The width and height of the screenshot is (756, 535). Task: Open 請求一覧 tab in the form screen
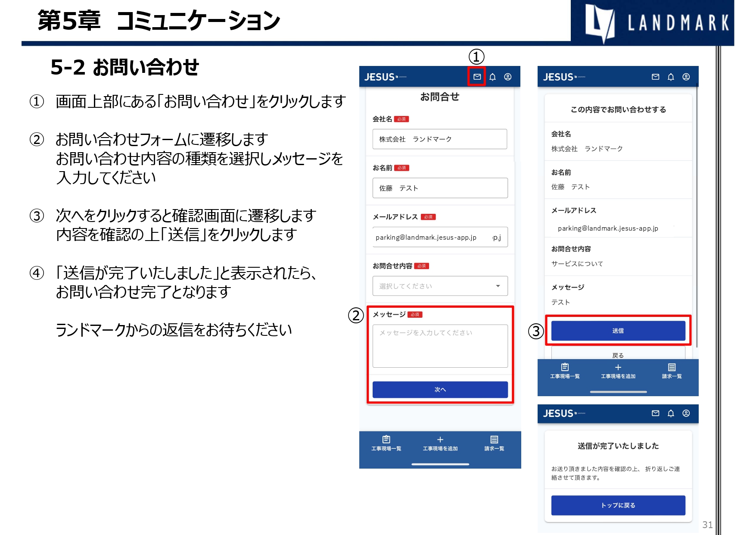[x=494, y=443]
